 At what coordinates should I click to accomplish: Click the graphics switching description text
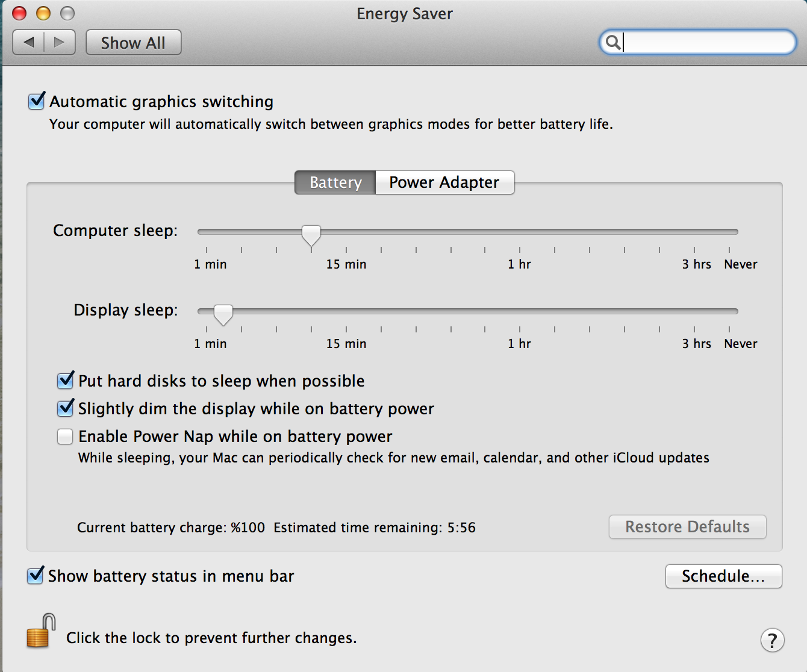pos(331,124)
